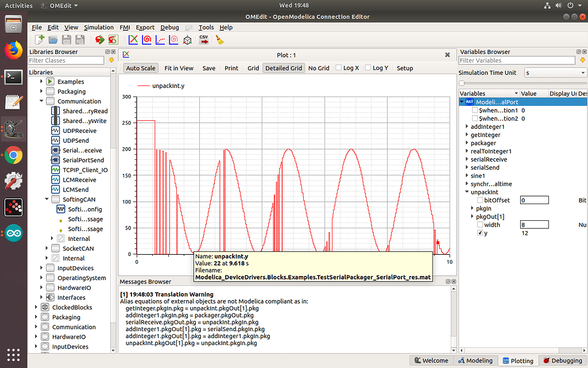Export plotted variables to CSV
Viewport: 588px width, 368px height.
[x=203, y=39]
